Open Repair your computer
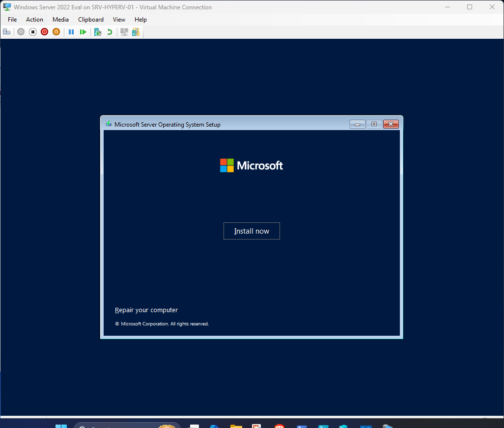 pyautogui.click(x=146, y=310)
